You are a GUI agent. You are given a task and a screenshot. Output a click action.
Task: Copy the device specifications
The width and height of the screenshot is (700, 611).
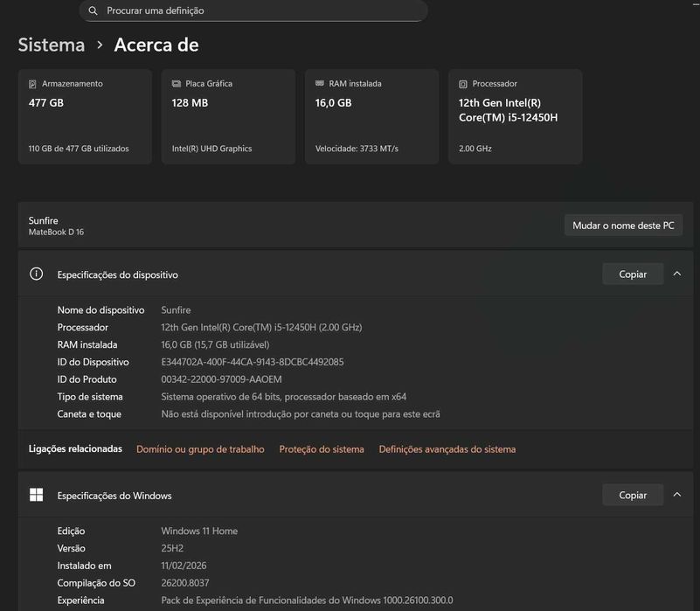click(x=633, y=274)
